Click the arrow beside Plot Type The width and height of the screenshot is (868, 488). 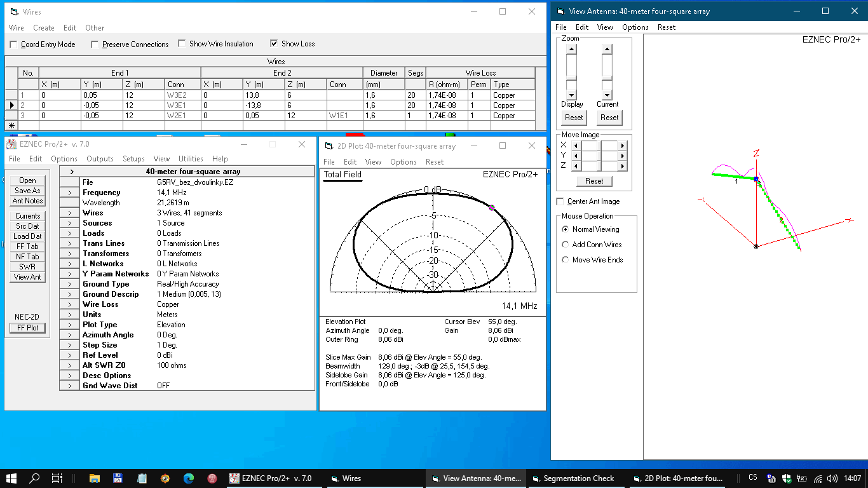click(x=70, y=325)
